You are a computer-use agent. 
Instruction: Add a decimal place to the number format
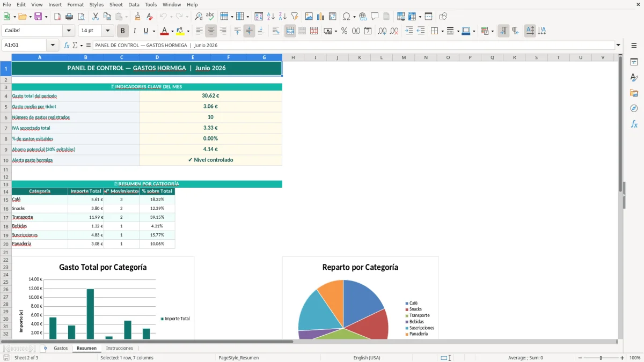coord(382,31)
